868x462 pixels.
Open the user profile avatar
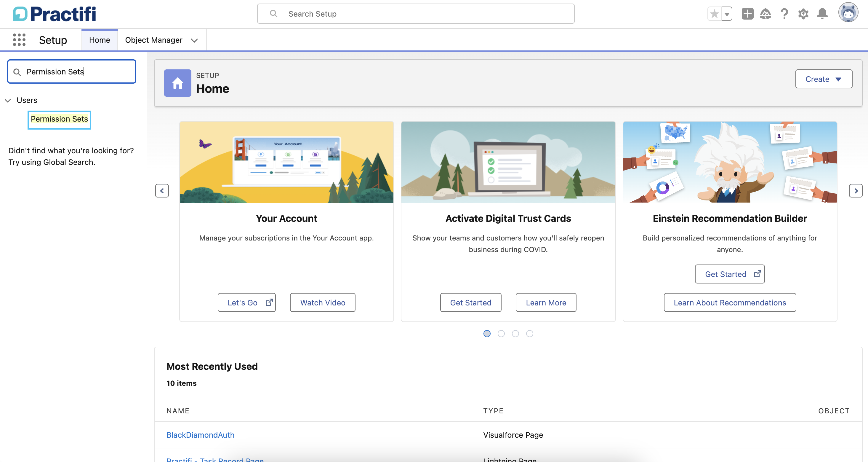coord(848,13)
